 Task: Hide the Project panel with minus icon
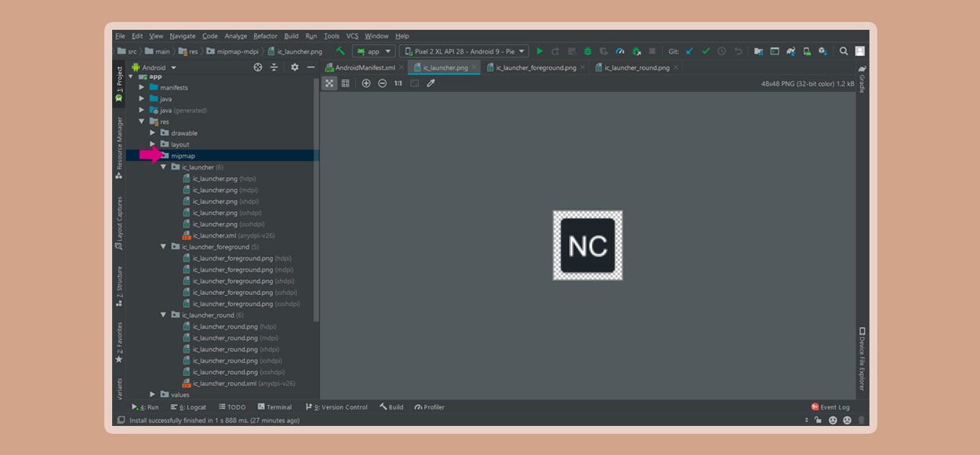coord(310,67)
